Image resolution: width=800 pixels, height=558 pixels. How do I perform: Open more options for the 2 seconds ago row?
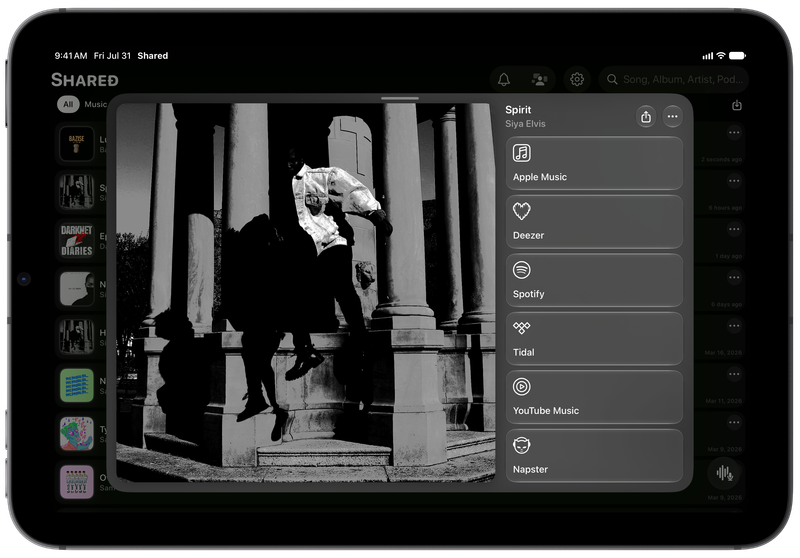[x=734, y=133]
